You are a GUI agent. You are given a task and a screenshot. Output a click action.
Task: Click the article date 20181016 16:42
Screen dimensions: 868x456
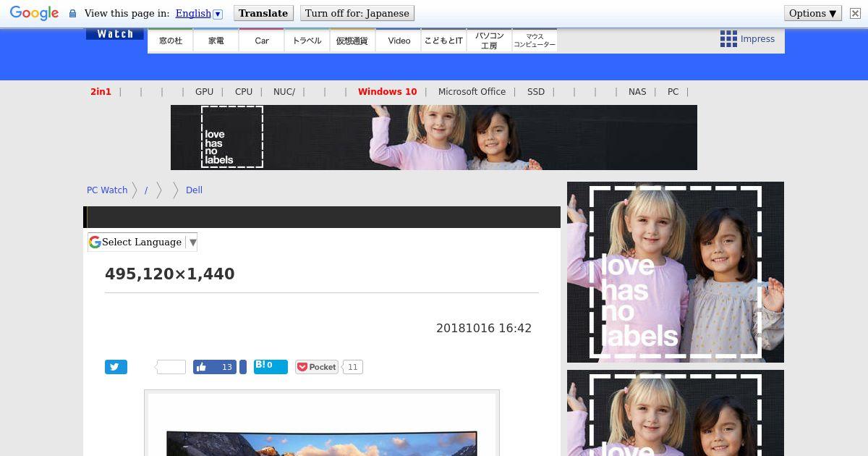point(484,328)
